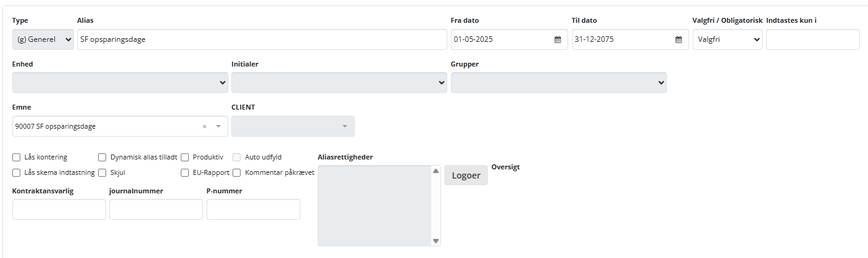Viewport: 868px width, 258px height.
Task: Open the Fra dato calendar picker icon
Action: point(558,39)
